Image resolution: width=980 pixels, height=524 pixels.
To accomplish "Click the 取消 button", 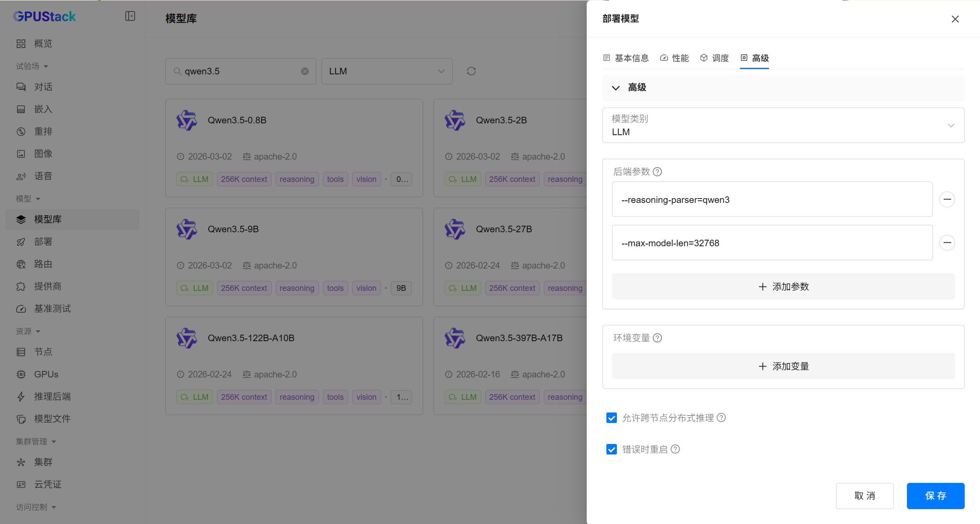I will (x=864, y=496).
